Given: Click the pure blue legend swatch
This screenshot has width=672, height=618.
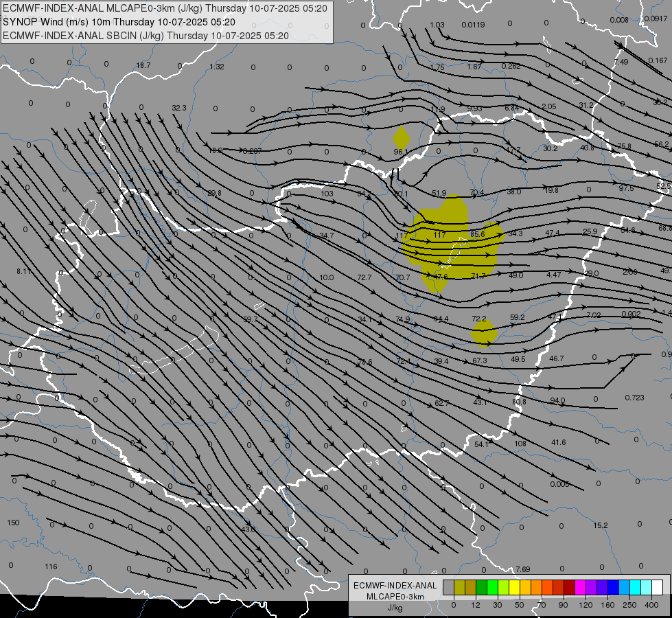Looking at the screenshot, I should point(613,588).
